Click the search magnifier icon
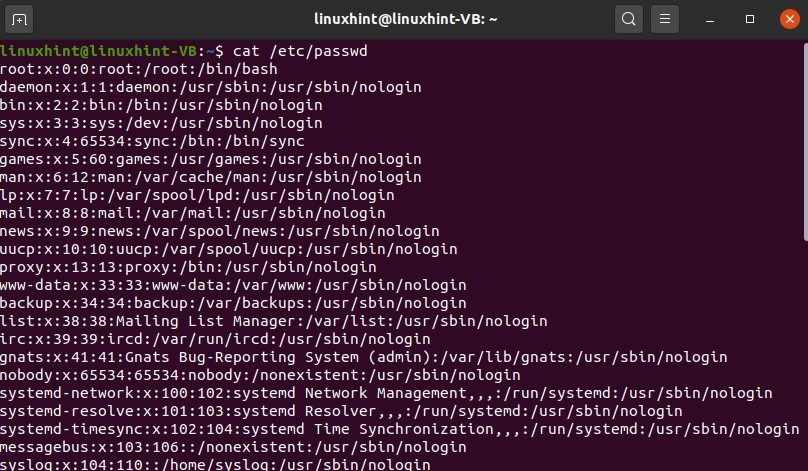808x471 pixels. 628,19
